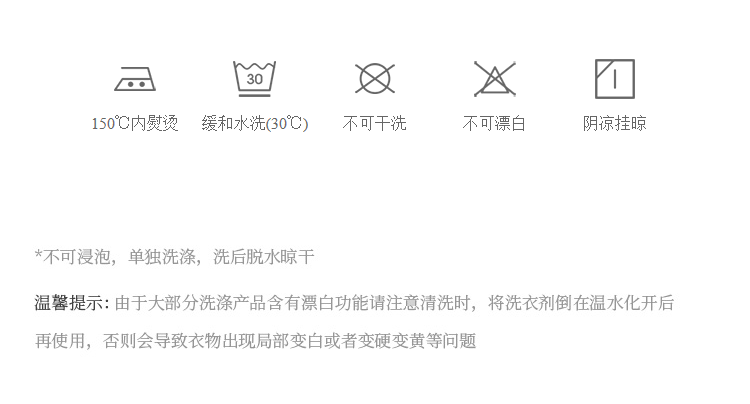Select the '不可漂白' label
The height and width of the screenshot is (404, 750).
(494, 123)
